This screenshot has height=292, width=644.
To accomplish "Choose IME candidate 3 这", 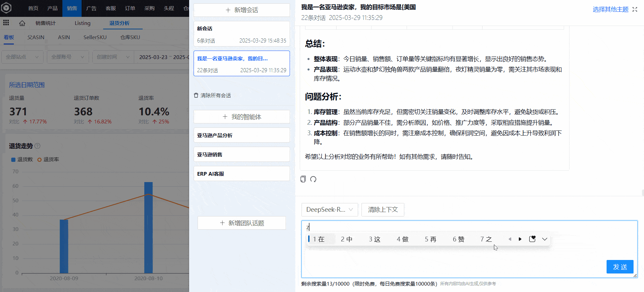I will (375, 239).
